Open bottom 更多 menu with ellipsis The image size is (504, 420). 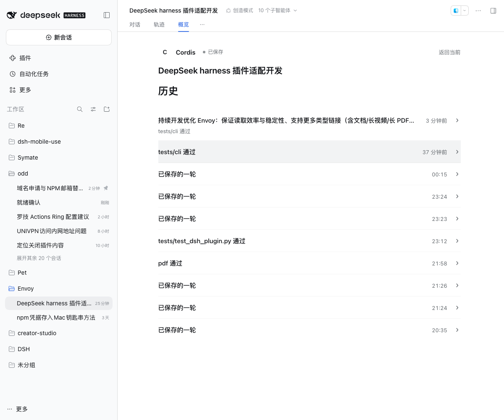coord(18,409)
